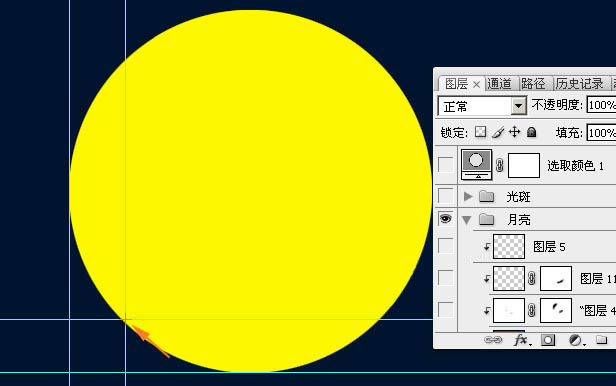Toggle visibility of 选取颜色 1 layer
616x386 pixels.
point(446,165)
